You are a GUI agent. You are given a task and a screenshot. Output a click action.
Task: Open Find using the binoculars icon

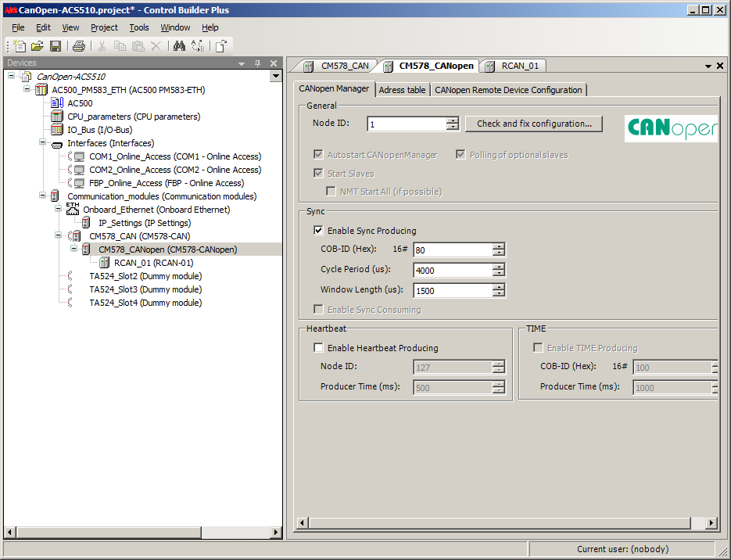pos(179,46)
